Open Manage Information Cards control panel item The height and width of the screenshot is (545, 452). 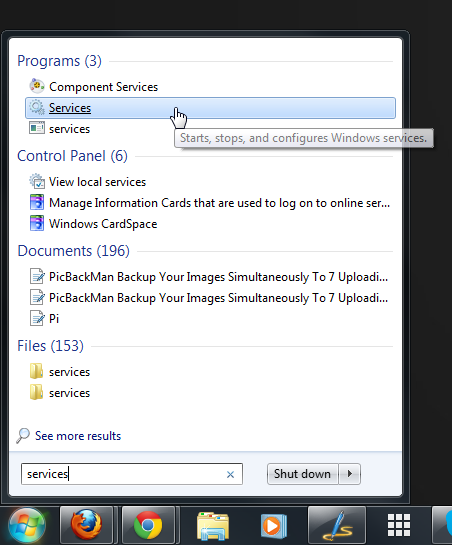point(210,203)
